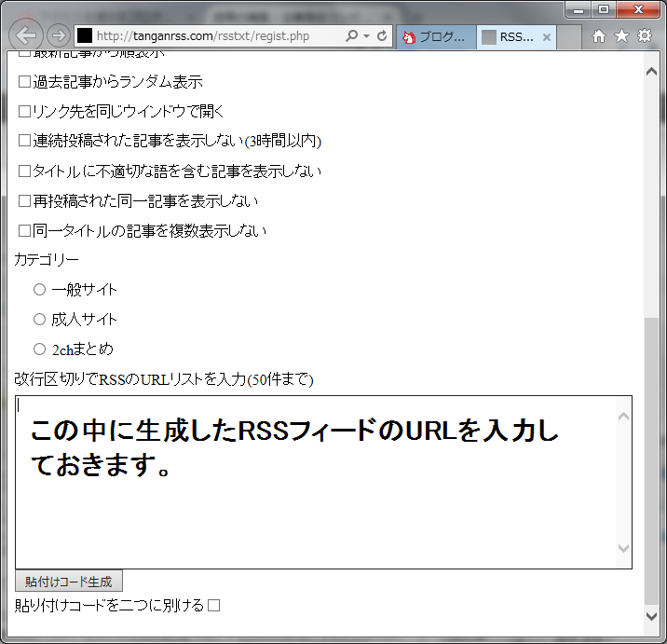Enable 再投稿された同一記事を表示しない checkbox

pyautogui.click(x=24, y=201)
